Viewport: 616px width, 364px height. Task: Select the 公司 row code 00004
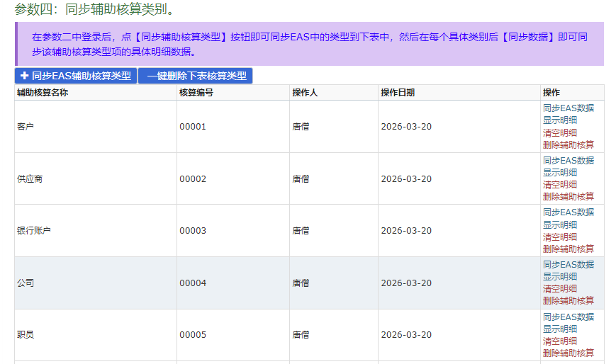(x=192, y=283)
